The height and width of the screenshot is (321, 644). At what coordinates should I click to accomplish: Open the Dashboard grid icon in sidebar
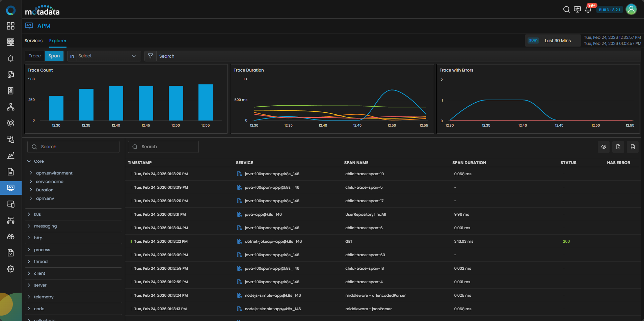(11, 26)
